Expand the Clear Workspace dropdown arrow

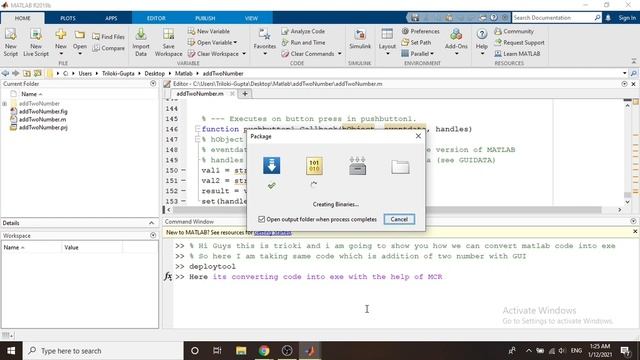(x=244, y=54)
